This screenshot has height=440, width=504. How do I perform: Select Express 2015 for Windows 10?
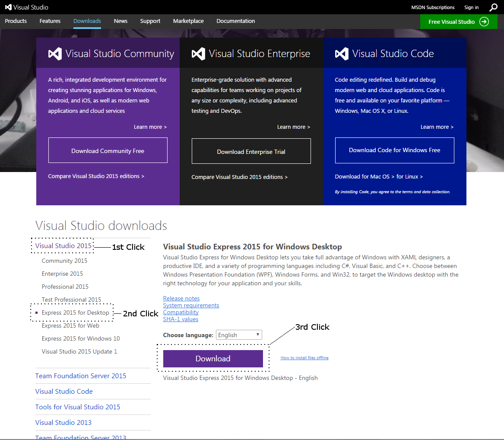pos(81,338)
